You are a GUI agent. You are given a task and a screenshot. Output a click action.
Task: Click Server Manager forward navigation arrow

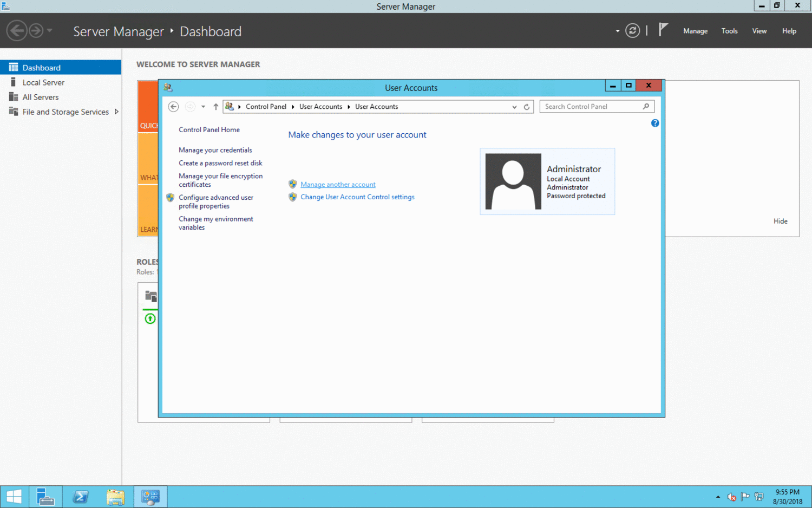(x=36, y=30)
